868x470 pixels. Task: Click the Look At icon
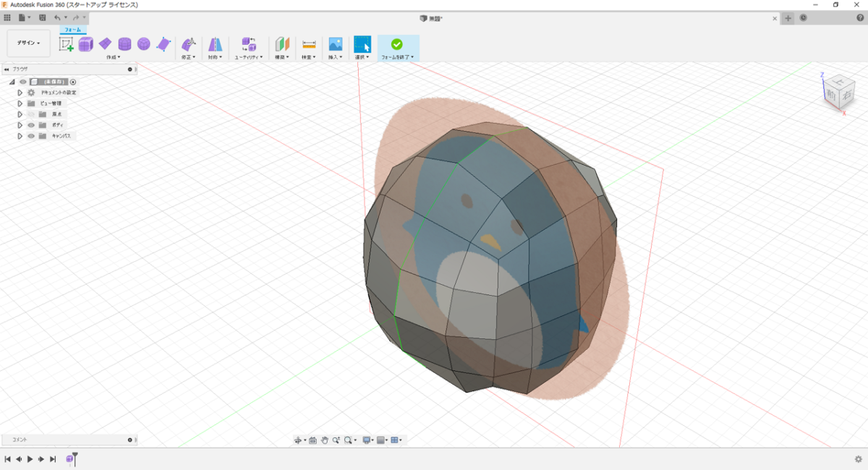click(312, 440)
